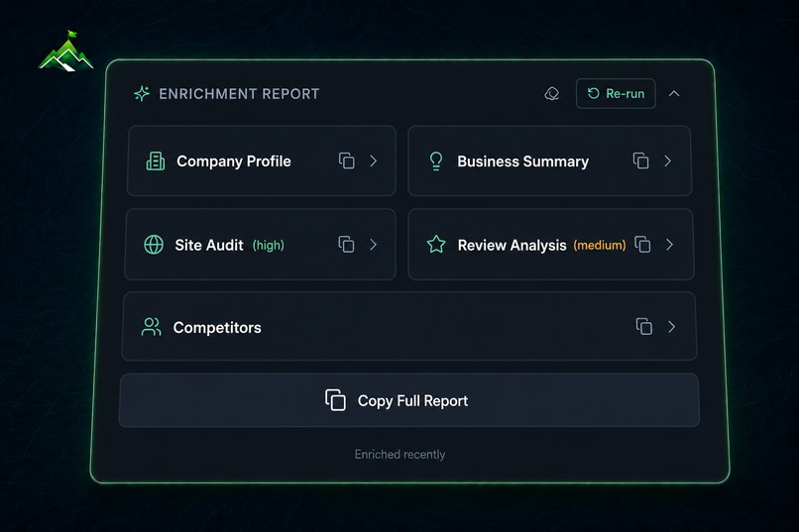Screen dimensions: 799x532
Task: Click the Competitors label
Action: click(217, 327)
